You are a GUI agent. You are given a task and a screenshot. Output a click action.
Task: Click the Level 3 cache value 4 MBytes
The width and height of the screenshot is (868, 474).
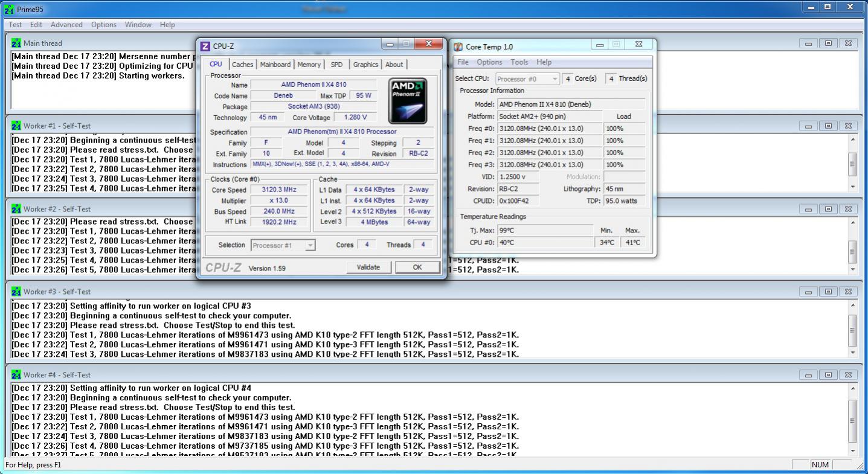[375, 222]
